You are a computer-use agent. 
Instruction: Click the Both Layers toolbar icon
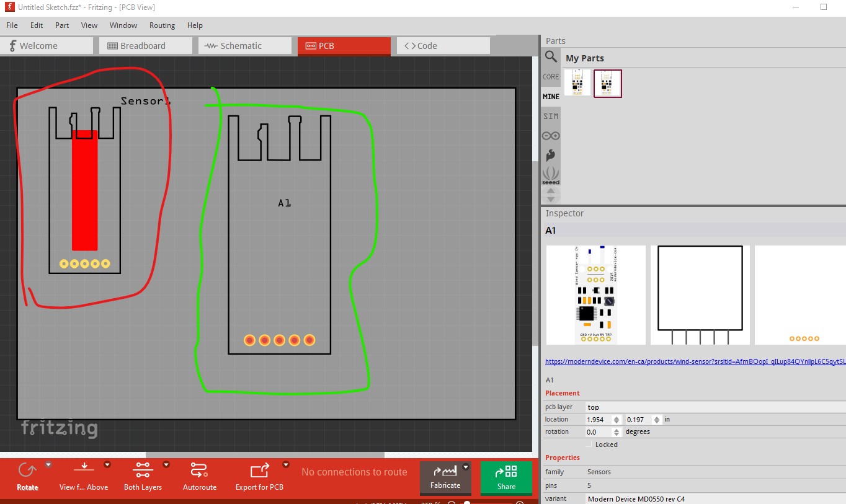[143, 470]
